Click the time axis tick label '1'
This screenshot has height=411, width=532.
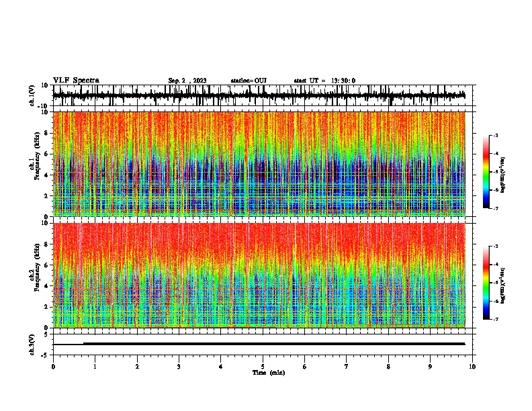[95, 367]
